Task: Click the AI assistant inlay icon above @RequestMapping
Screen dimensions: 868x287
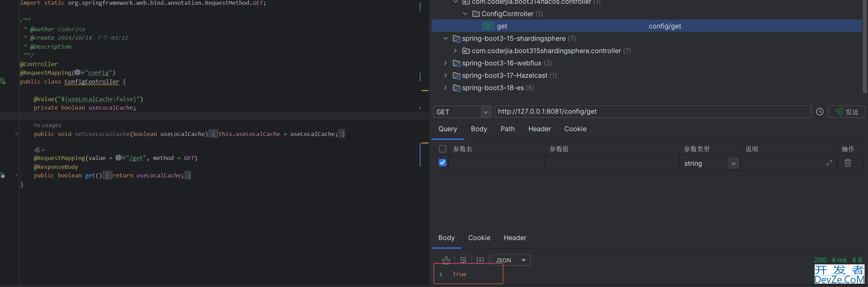Action: (37, 150)
